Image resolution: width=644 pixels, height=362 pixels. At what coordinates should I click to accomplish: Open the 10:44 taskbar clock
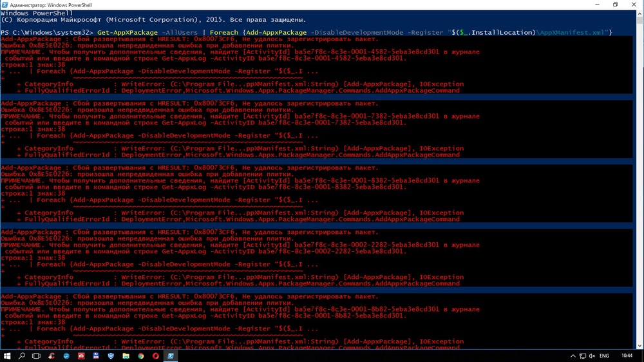(627, 356)
